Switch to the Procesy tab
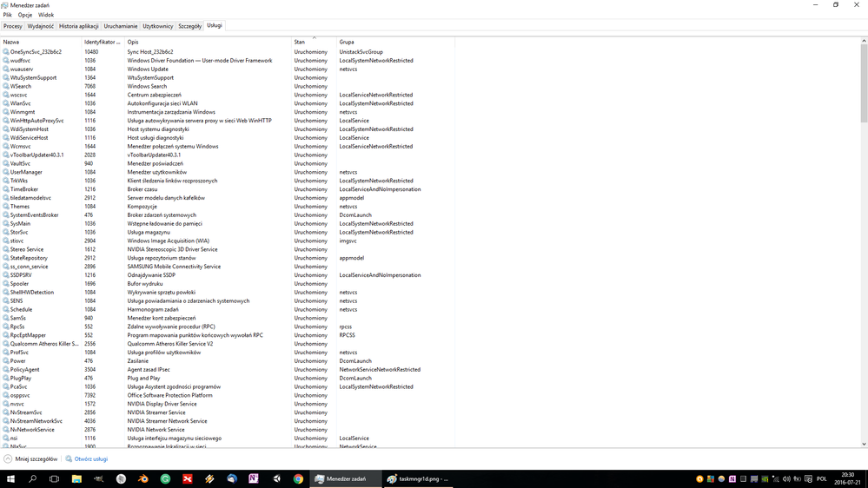The image size is (868, 488). (x=13, y=26)
